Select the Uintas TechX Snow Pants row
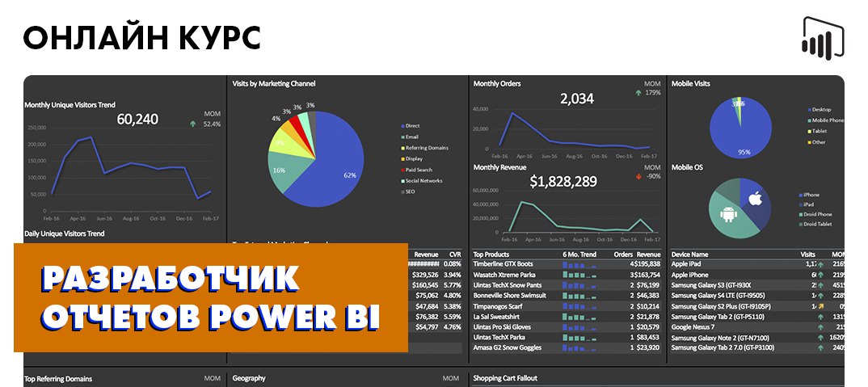The image size is (868, 387). point(567,285)
